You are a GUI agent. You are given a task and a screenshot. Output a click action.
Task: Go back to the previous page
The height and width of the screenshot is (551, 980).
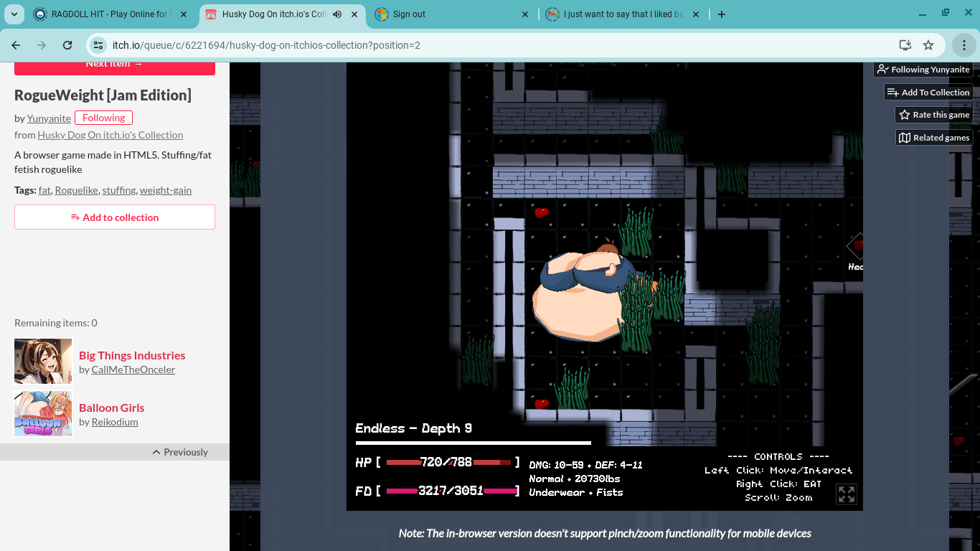click(x=16, y=45)
